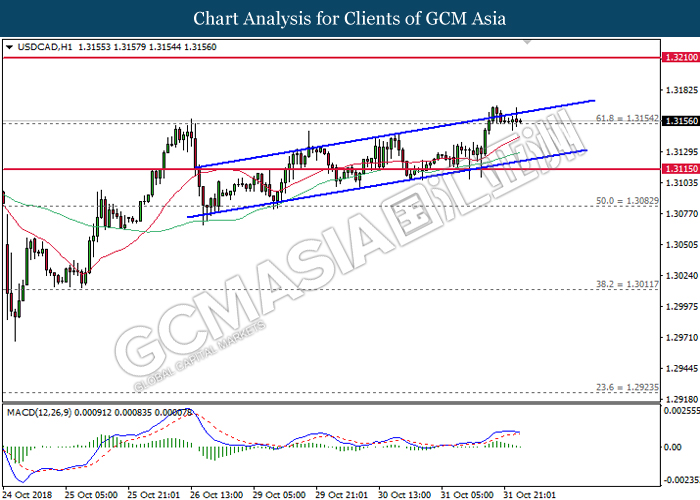Click the price axis value 1.31295
Screen dimensions: 700x500
[681, 152]
